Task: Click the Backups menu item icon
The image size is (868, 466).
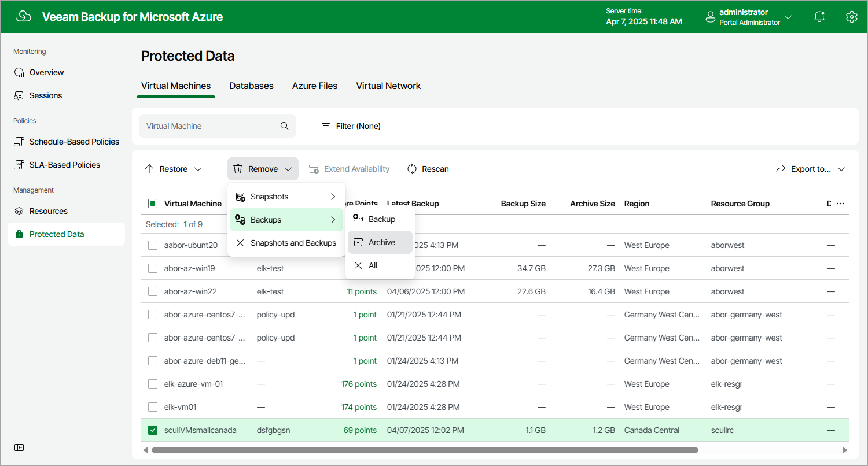Action: tap(241, 220)
